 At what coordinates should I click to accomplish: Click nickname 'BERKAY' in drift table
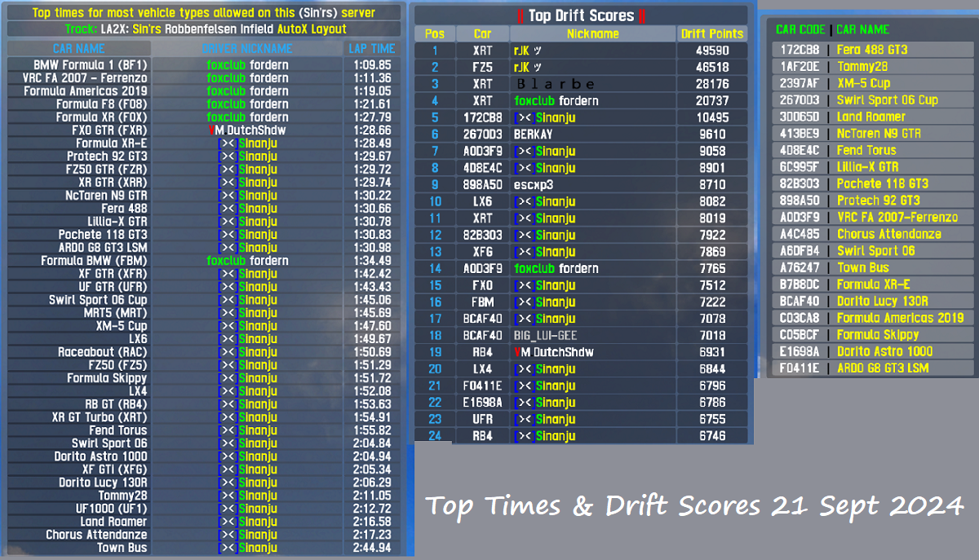pyautogui.click(x=534, y=134)
